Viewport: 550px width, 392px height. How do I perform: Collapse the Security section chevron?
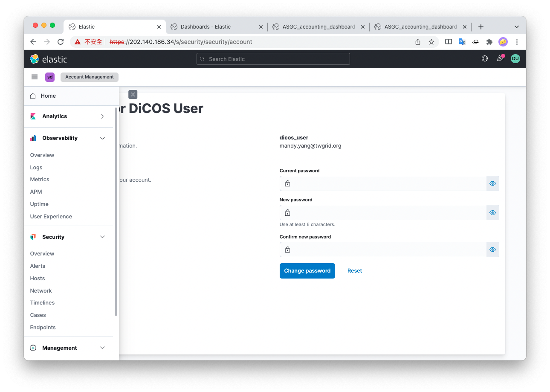(102, 237)
